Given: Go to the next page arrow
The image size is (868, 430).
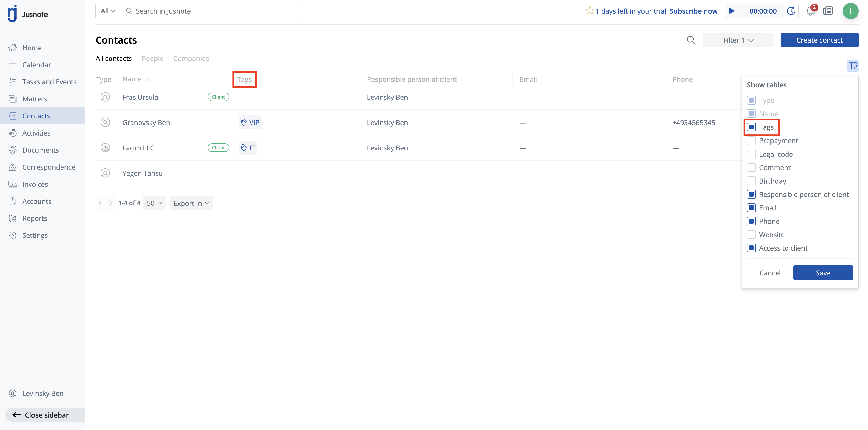Looking at the screenshot, I should tap(111, 203).
